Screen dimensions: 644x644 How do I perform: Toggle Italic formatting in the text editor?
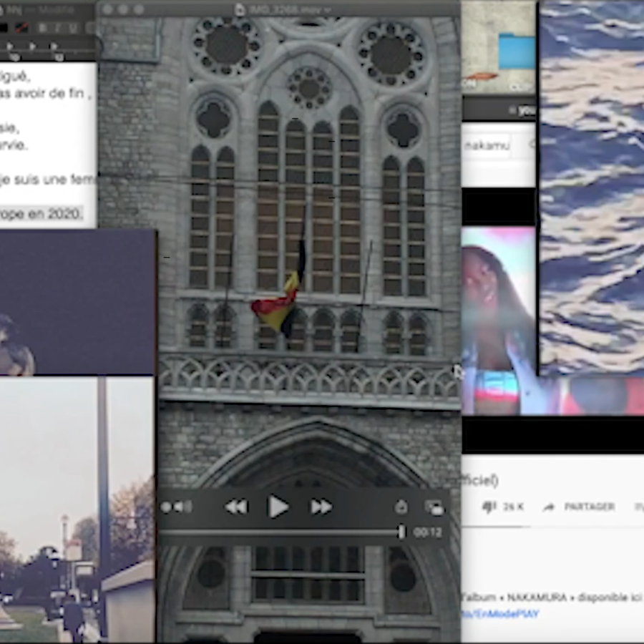(58, 28)
